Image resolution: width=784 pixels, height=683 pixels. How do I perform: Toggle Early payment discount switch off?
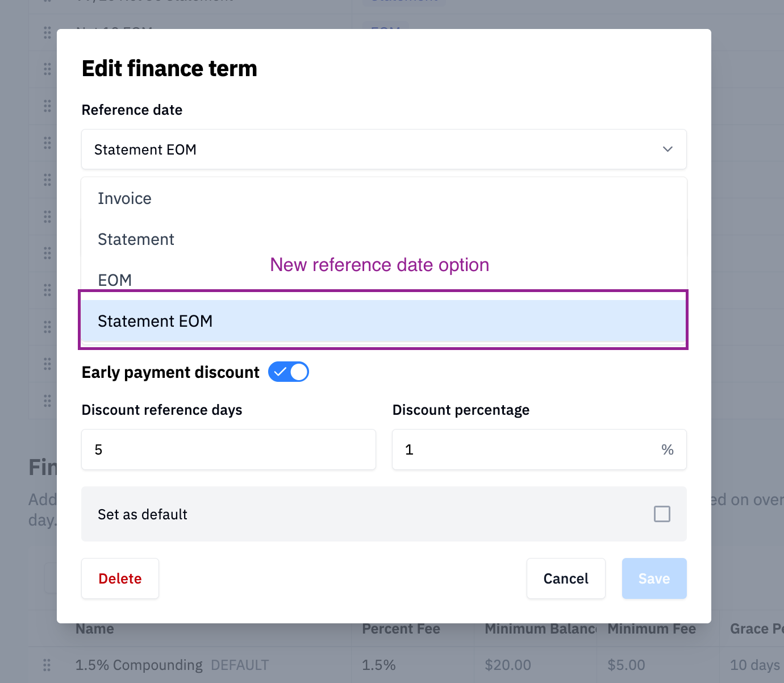click(289, 372)
